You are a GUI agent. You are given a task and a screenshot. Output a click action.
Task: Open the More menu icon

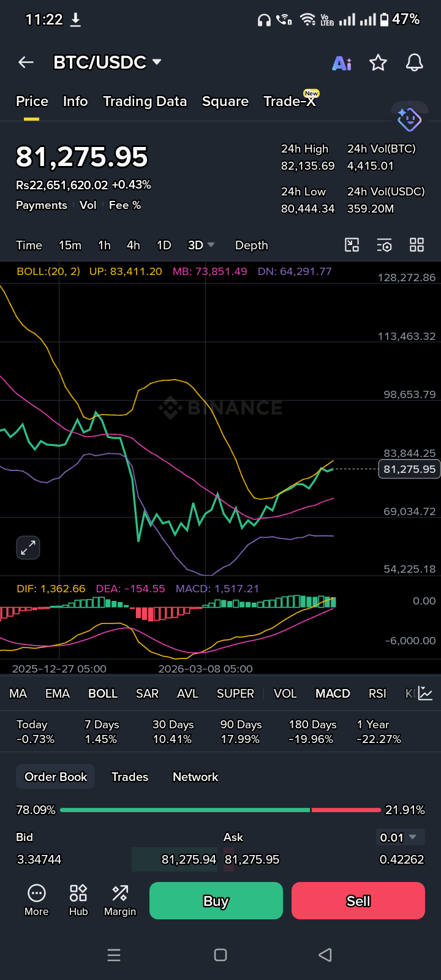click(x=37, y=900)
